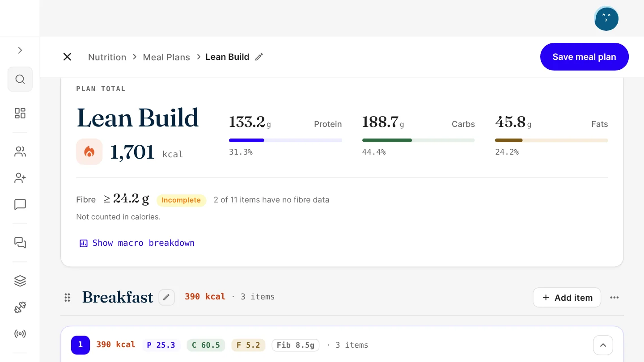Click the Fib 8.5g fibre tag
Image resolution: width=644 pixels, height=362 pixels.
coord(296,345)
